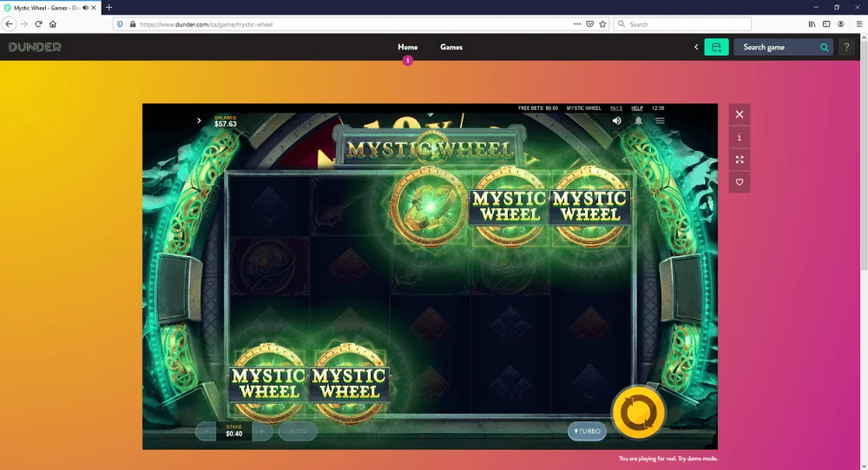Click the page vertical scrollbar
The image size is (868, 470).
point(865,251)
